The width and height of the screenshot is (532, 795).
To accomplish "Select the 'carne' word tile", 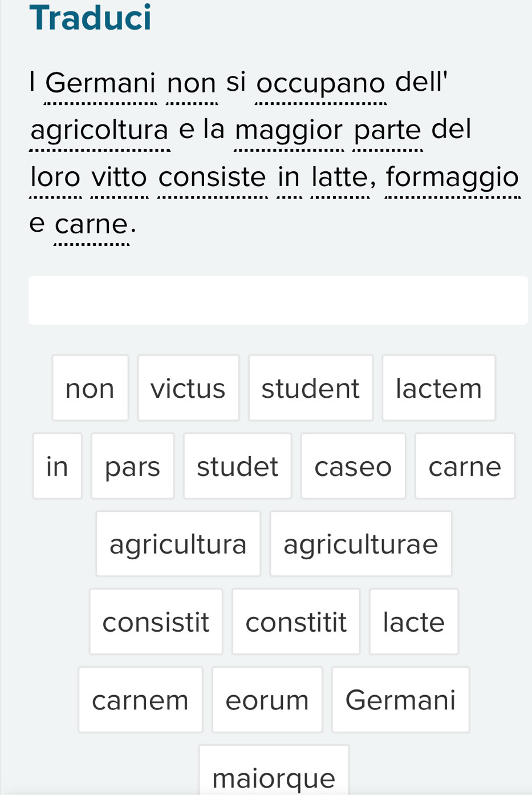I will [x=465, y=466].
